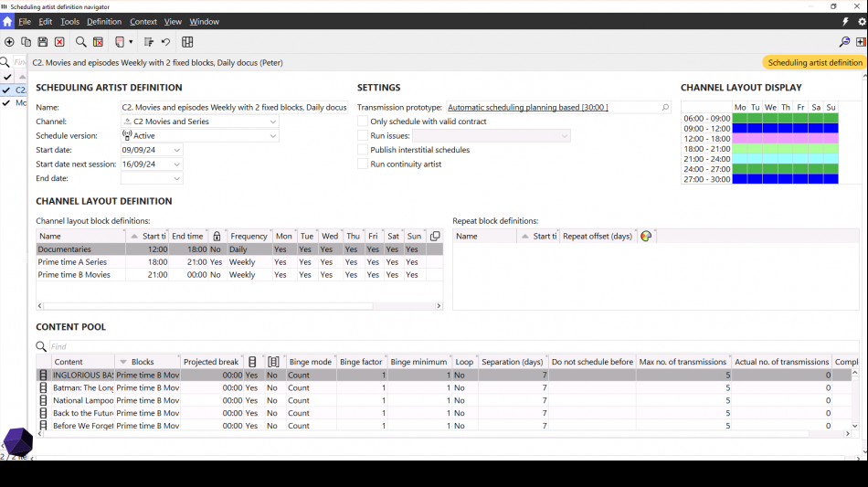Click the red delete X toolbar icon
868x487 pixels.
point(59,42)
